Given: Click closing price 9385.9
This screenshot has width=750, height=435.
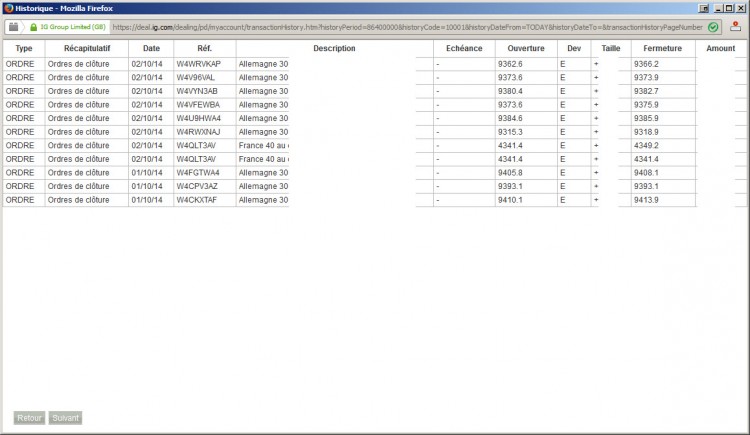Looking at the screenshot, I should tap(646, 118).
